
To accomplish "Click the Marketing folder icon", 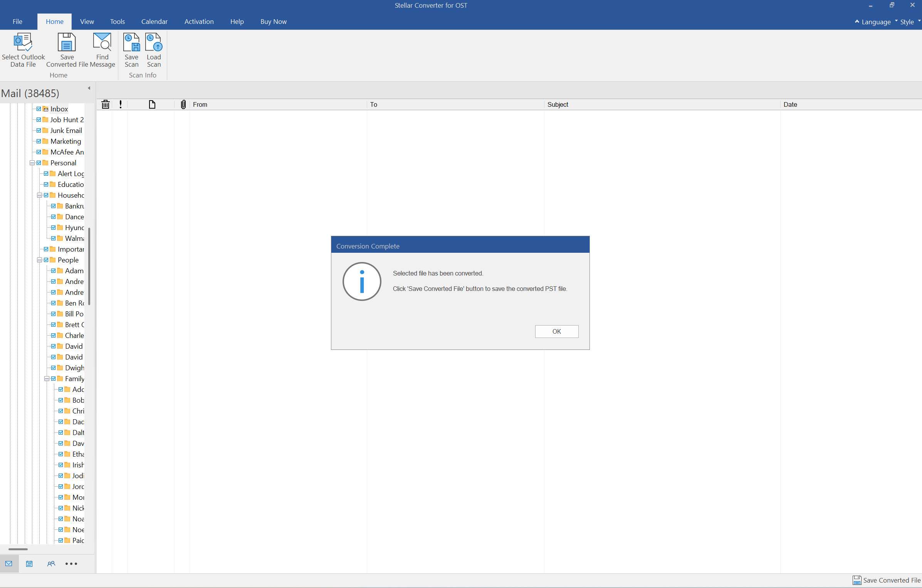I will click(45, 141).
